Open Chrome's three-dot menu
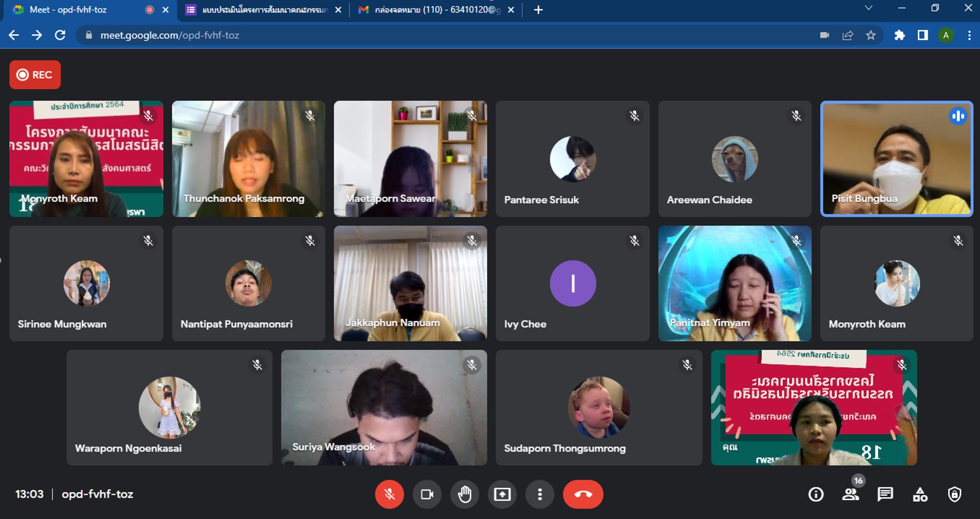 click(969, 35)
